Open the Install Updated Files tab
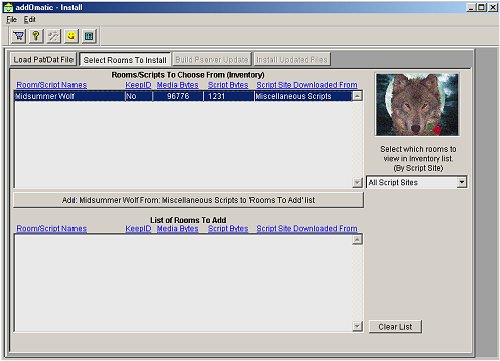Image resolution: width=500 pixels, height=361 pixels. point(292,59)
